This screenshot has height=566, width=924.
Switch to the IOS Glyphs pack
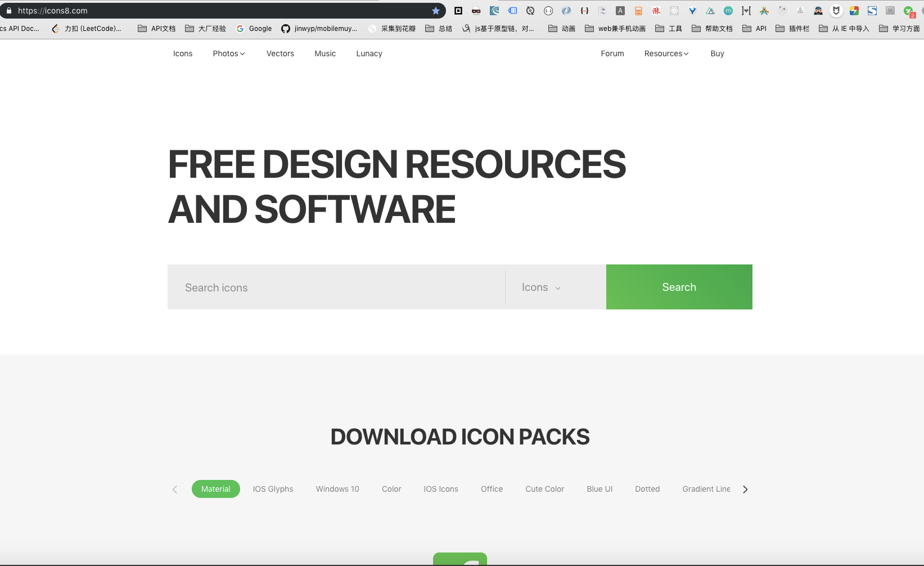[273, 489]
